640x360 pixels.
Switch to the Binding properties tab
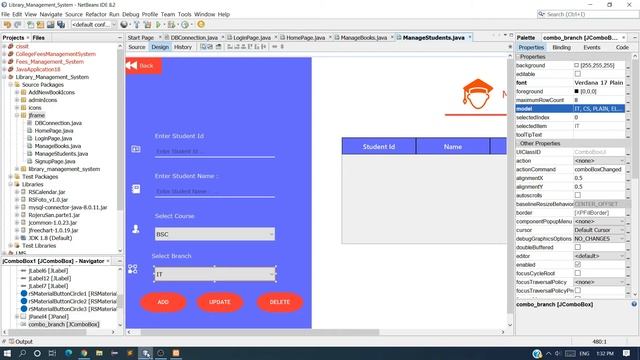pos(561,47)
